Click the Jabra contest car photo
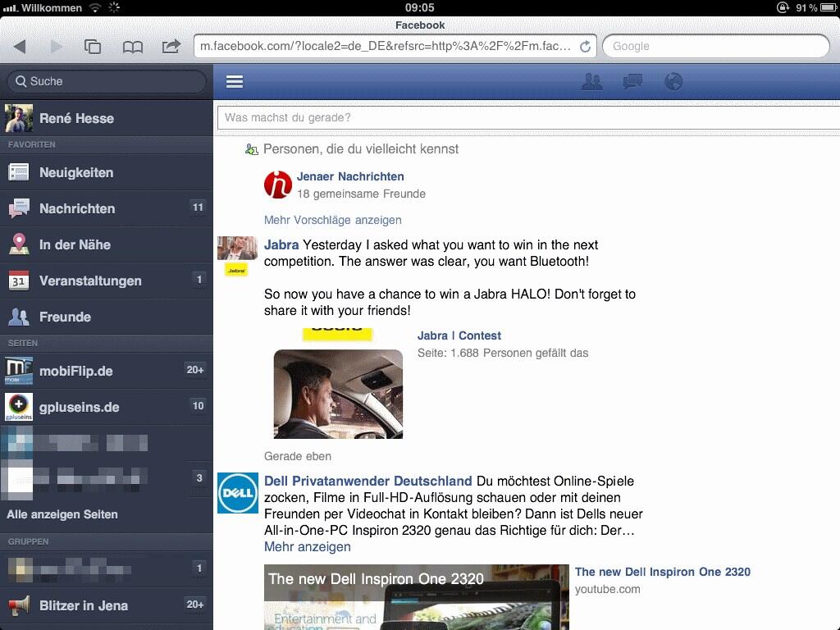840x630 pixels. tap(338, 394)
